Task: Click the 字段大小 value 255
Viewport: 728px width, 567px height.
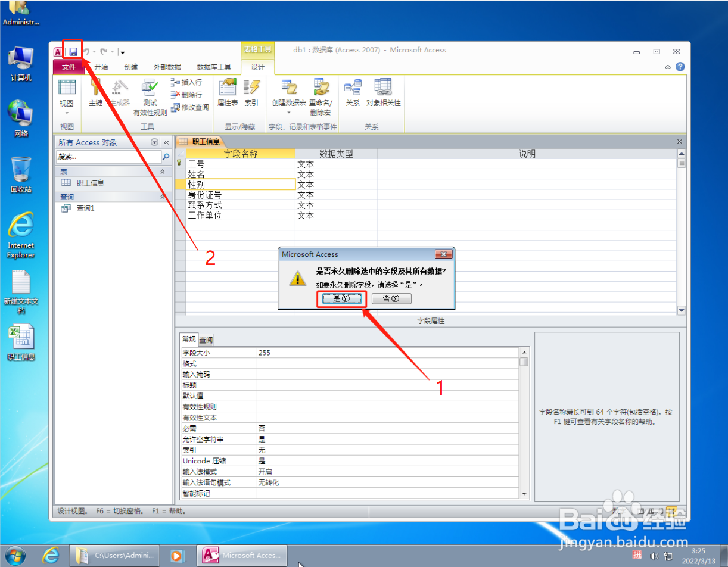Action: (x=387, y=353)
